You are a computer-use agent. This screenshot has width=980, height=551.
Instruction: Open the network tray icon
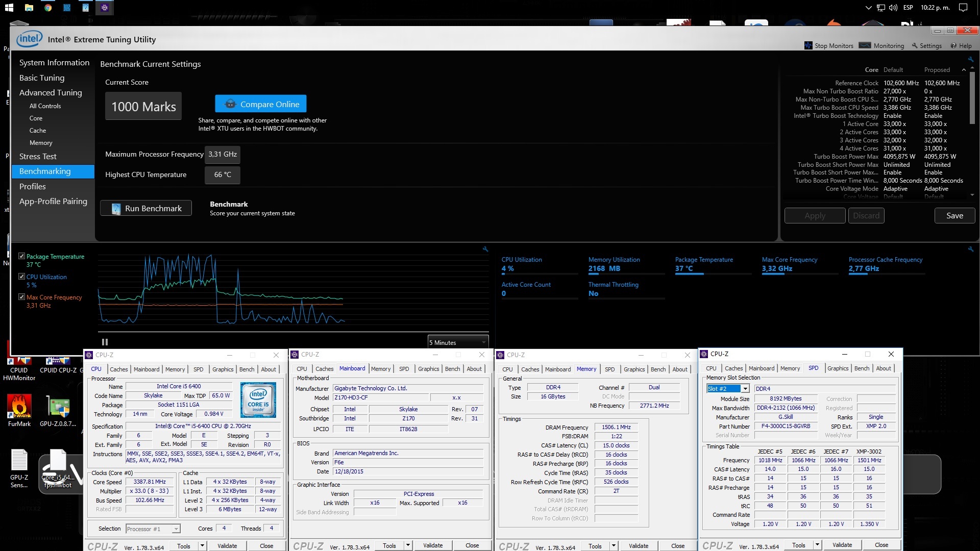click(881, 8)
